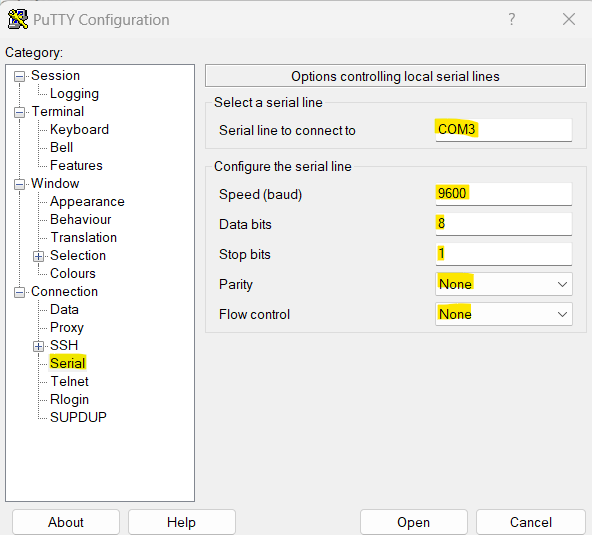Collapse the Window tree node
Screen dimensions: 592x535
(19, 185)
